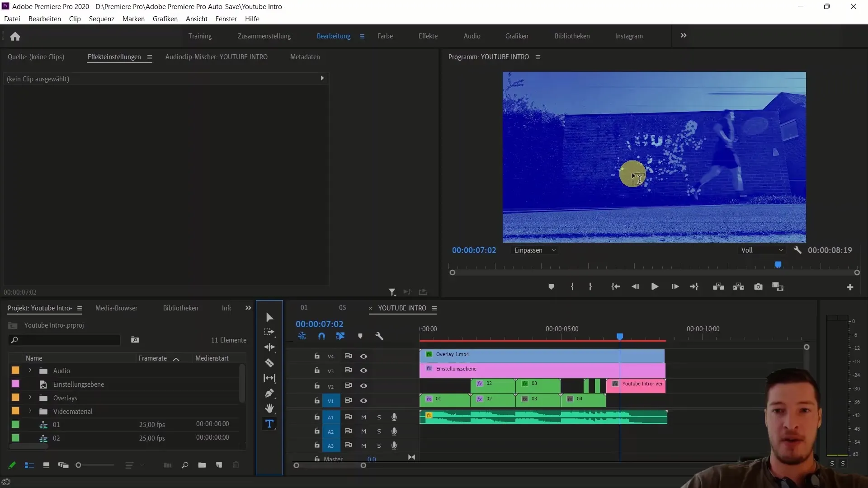Toggle visibility of V4 track
This screenshot has width=868, height=488.
pos(363,357)
